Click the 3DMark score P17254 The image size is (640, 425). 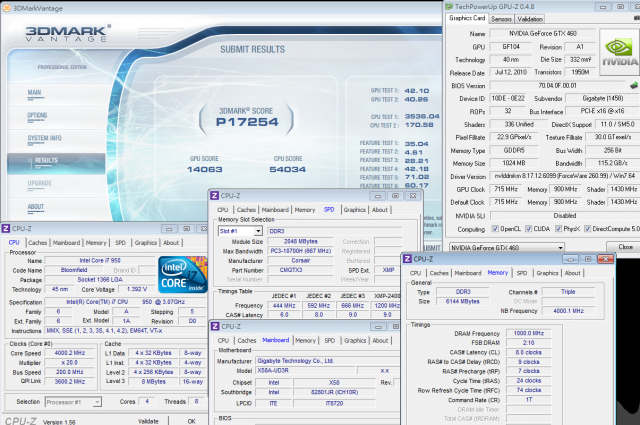click(x=247, y=122)
